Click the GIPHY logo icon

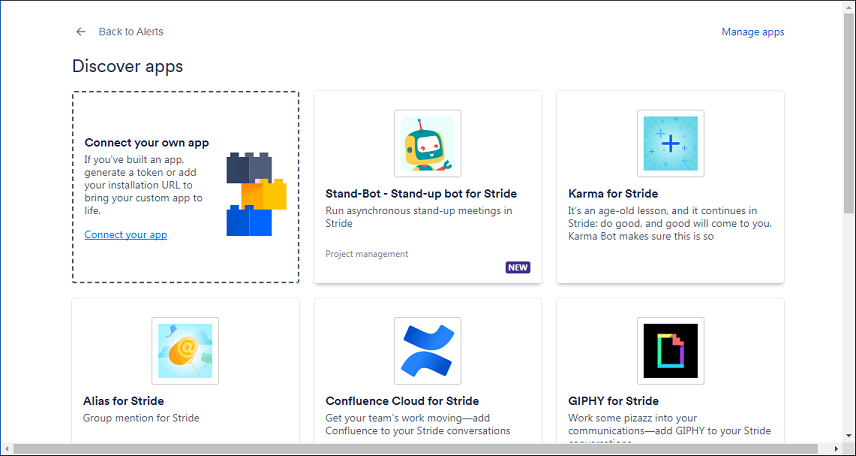(x=670, y=351)
